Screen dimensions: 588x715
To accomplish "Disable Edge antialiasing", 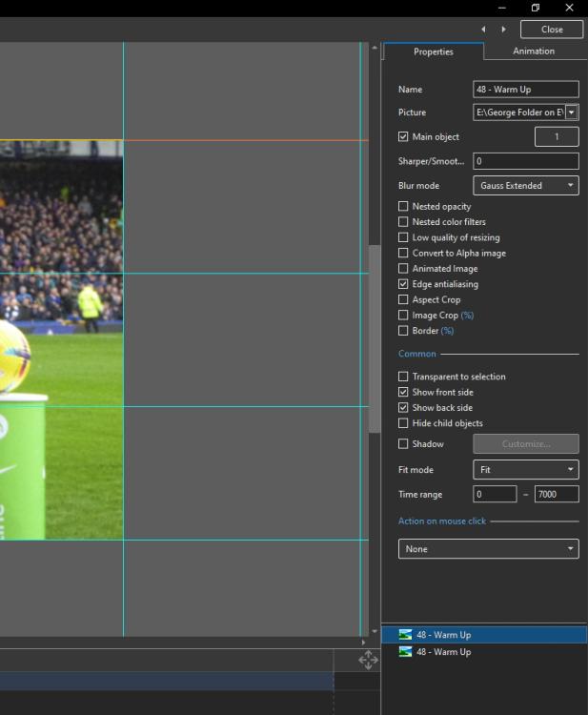I will (403, 284).
